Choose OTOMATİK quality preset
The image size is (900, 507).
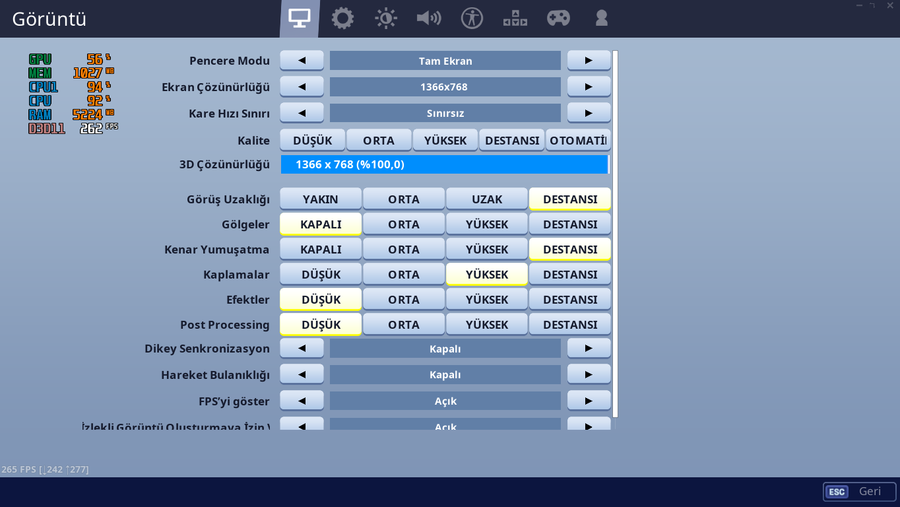pyautogui.click(x=578, y=140)
